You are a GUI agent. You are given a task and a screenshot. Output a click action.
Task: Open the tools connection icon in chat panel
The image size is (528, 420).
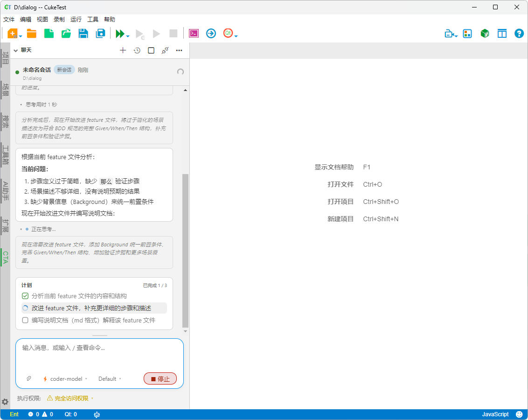(x=165, y=50)
